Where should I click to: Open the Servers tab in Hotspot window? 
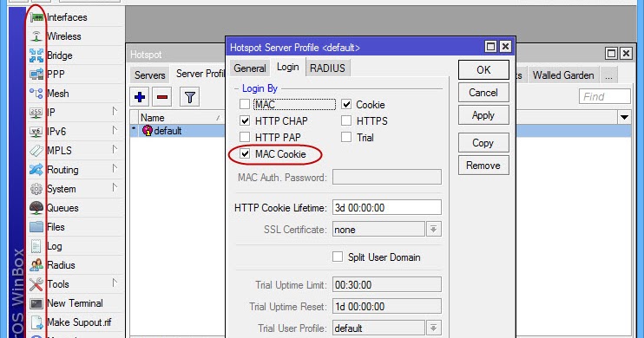point(150,75)
